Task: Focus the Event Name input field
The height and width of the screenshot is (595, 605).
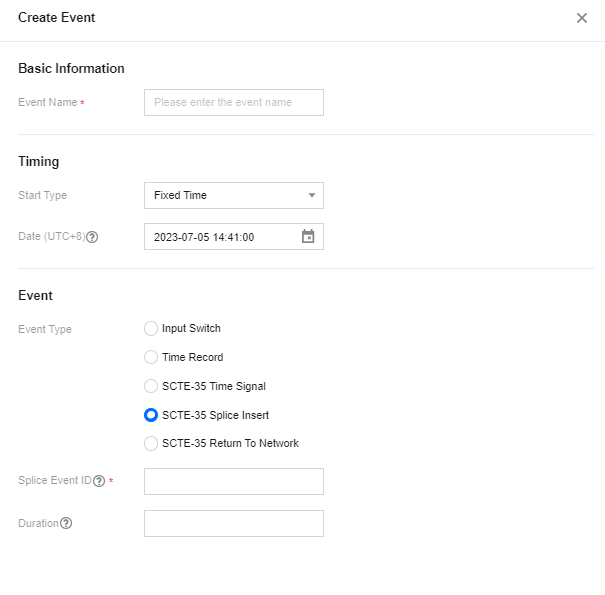Action: tap(233, 102)
